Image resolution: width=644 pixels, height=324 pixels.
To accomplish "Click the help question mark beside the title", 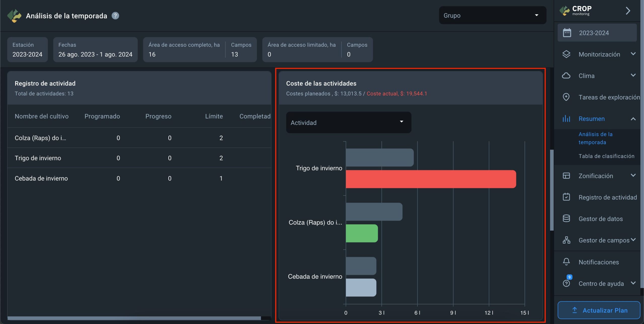I will click(115, 16).
